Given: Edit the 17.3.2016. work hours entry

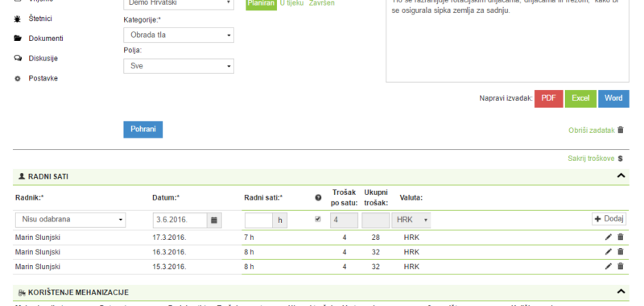Looking at the screenshot, I should click(x=609, y=237).
